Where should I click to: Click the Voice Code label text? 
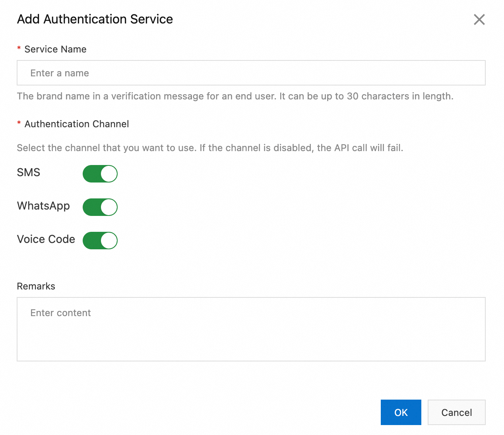pos(46,239)
